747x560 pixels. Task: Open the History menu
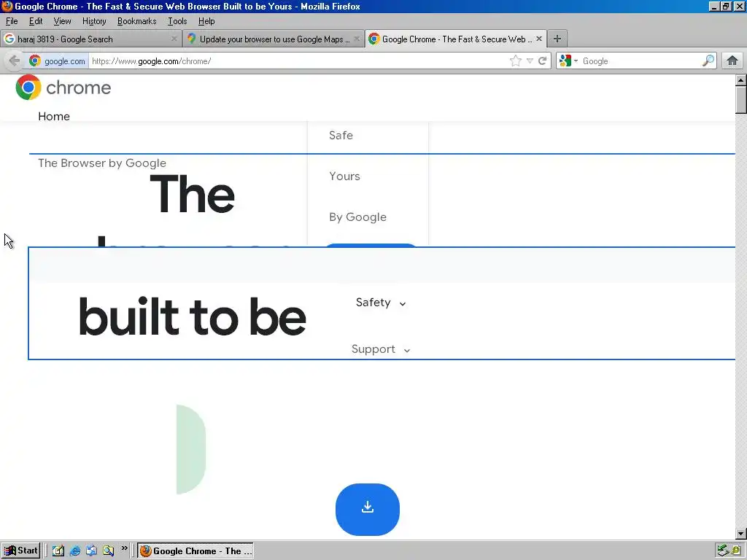pyautogui.click(x=94, y=21)
